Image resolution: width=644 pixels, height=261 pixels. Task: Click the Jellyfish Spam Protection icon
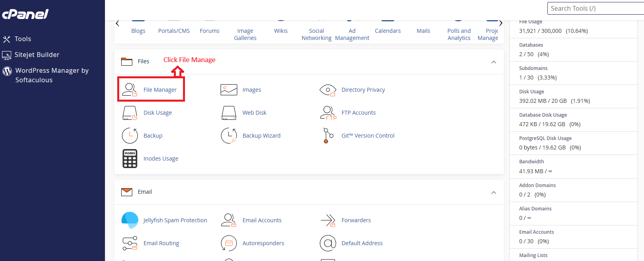(130, 220)
